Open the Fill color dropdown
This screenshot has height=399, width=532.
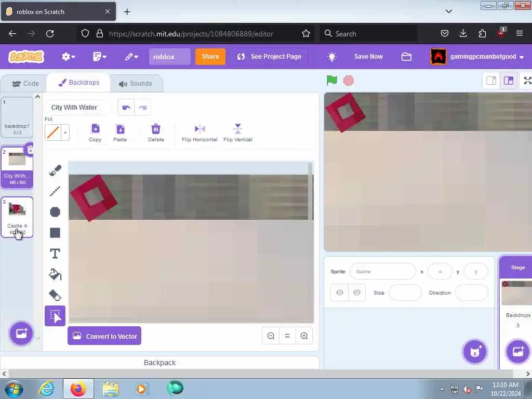[x=65, y=132]
